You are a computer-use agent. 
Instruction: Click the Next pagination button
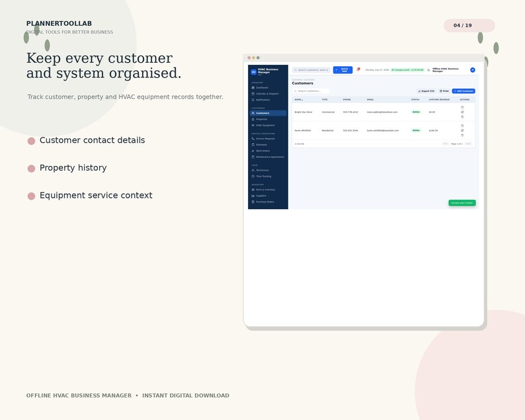(x=468, y=144)
